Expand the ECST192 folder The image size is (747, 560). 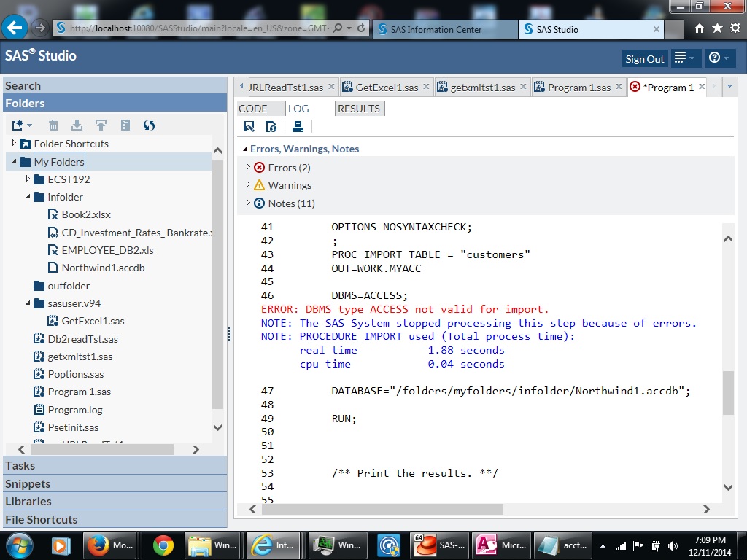28,179
